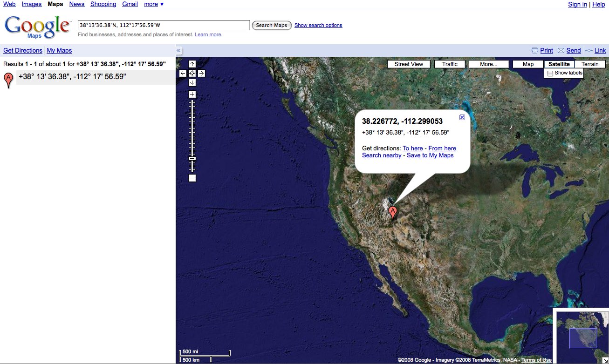
Task: Open the Web link in top bar
Action: (x=9, y=4)
